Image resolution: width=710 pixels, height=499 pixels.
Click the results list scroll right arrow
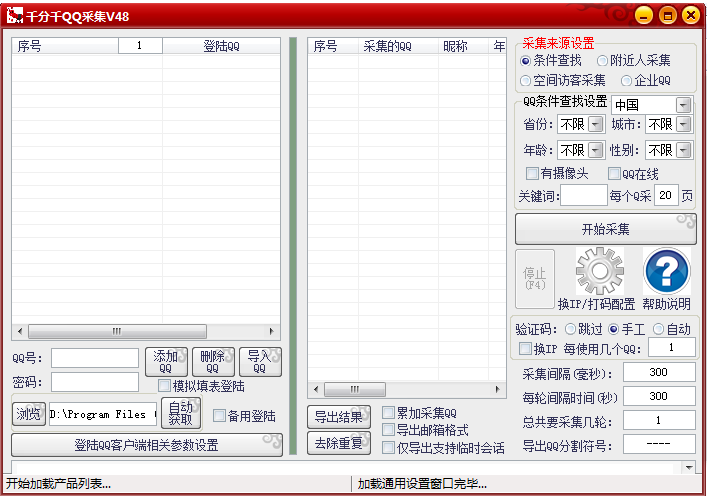(498, 389)
